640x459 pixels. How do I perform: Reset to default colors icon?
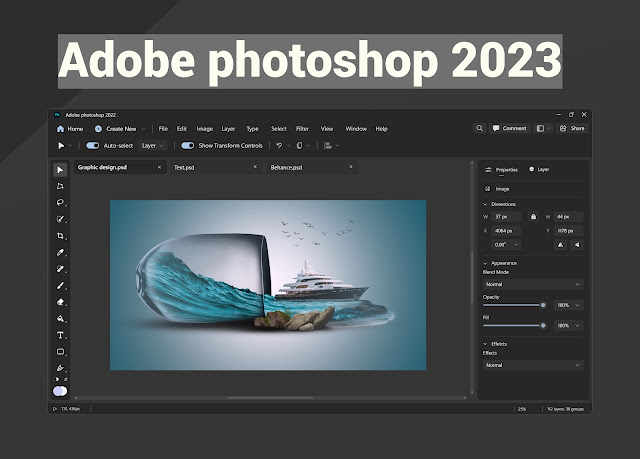[x=56, y=379]
